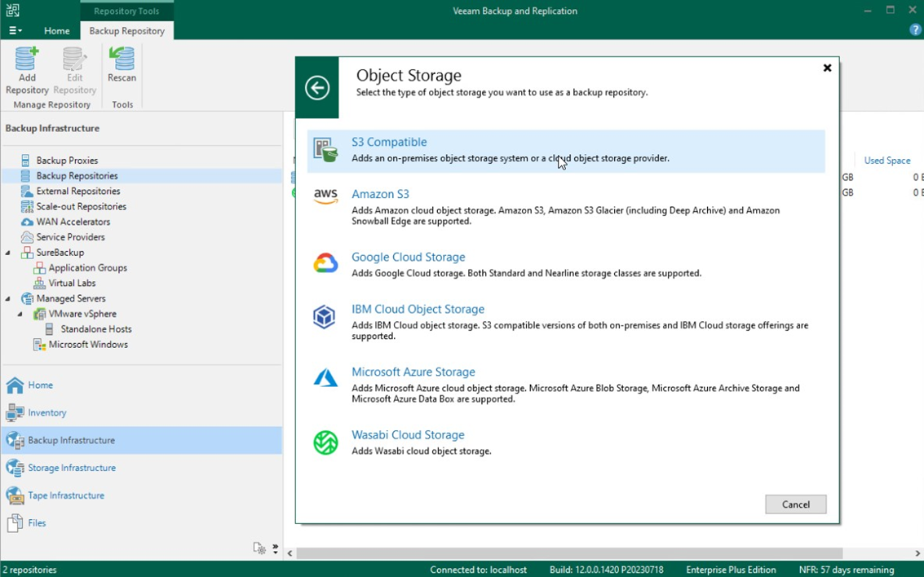This screenshot has width=924, height=577.
Task: Open the help question mark icon
Action: 915,31
